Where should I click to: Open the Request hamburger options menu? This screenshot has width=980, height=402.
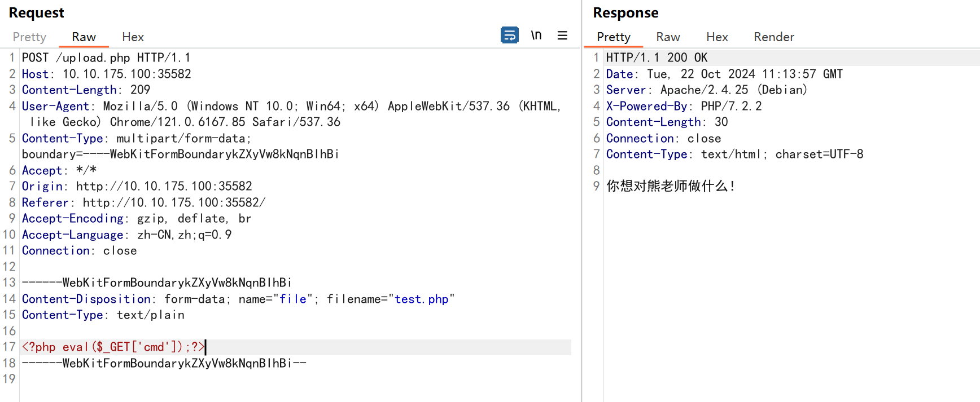pos(562,35)
